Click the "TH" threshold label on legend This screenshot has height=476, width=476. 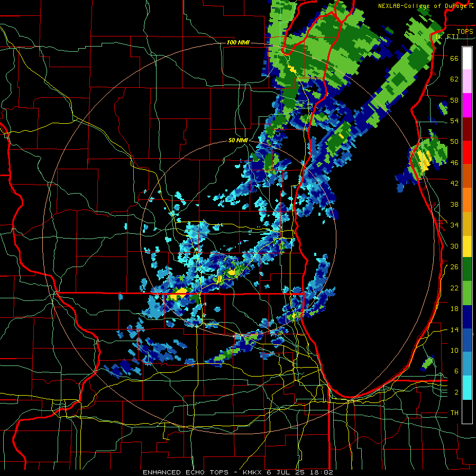click(x=454, y=413)
